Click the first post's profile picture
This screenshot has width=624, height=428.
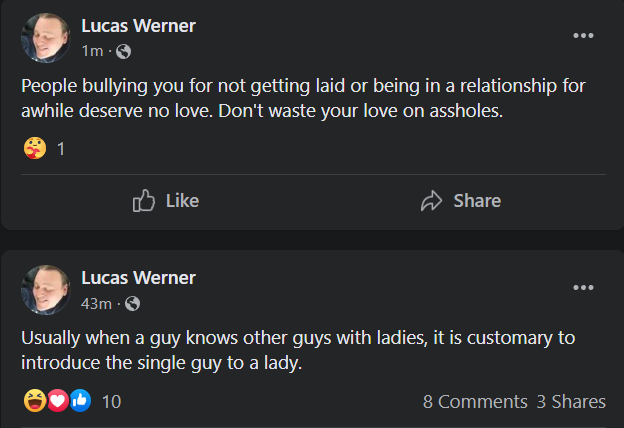click(45, 38)
